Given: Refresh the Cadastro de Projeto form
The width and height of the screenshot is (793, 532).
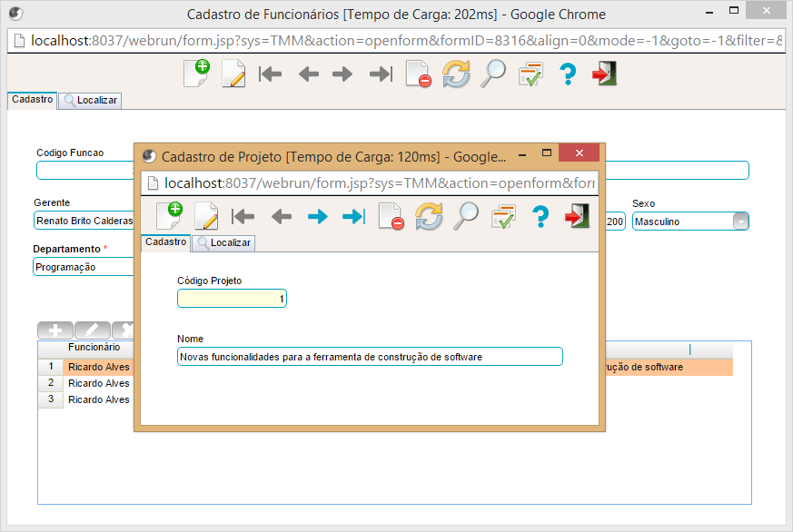Looking at the screenshot, I should click(x=429, y=216).
